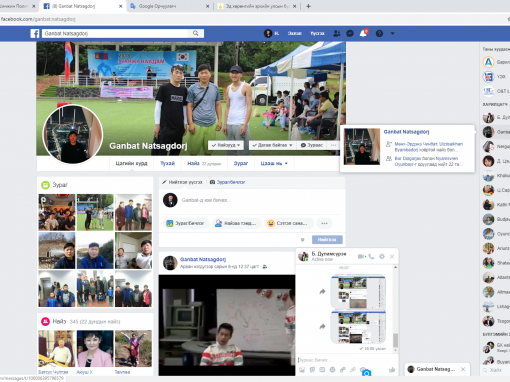
Task: Click the first attachment clip icon in the chat
Action: (x=343, y=369)
